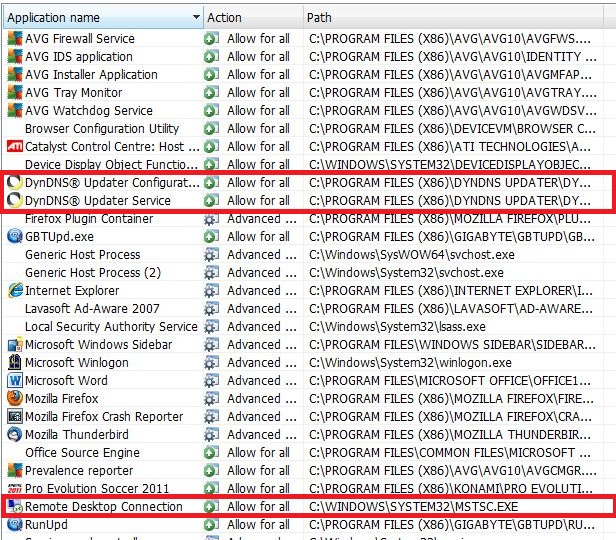Sort the list by Action column
The height and width of the screenshot is (540, 616).
pos(253,17)
